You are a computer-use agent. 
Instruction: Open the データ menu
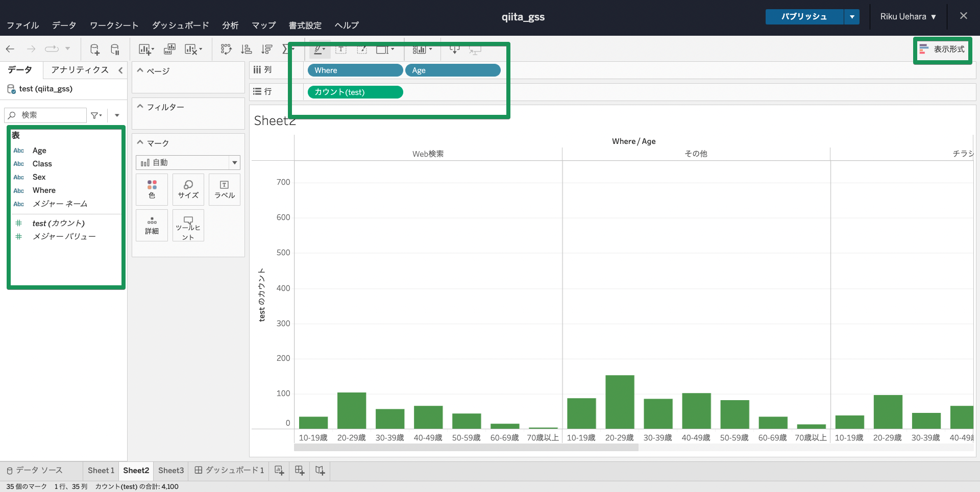[x=64, y=26]
